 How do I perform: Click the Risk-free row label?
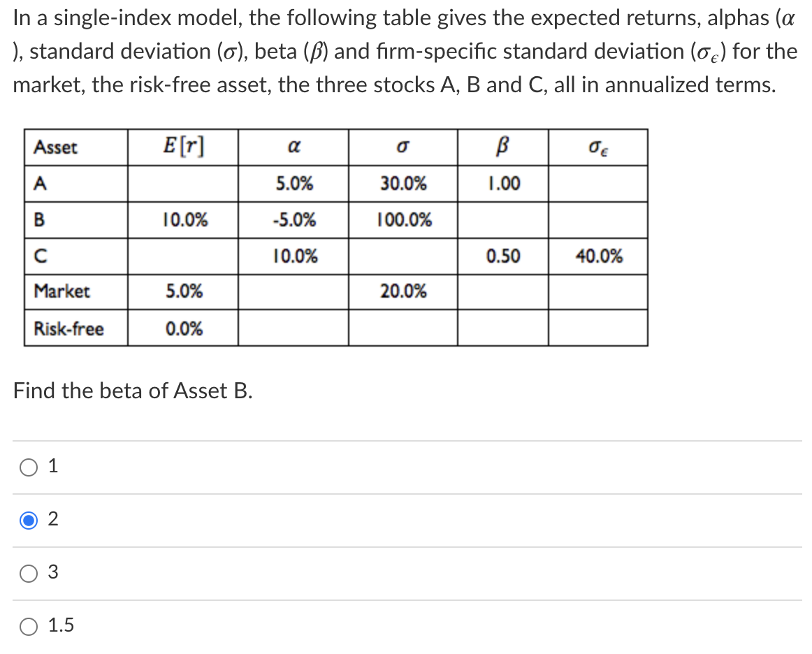68,328
